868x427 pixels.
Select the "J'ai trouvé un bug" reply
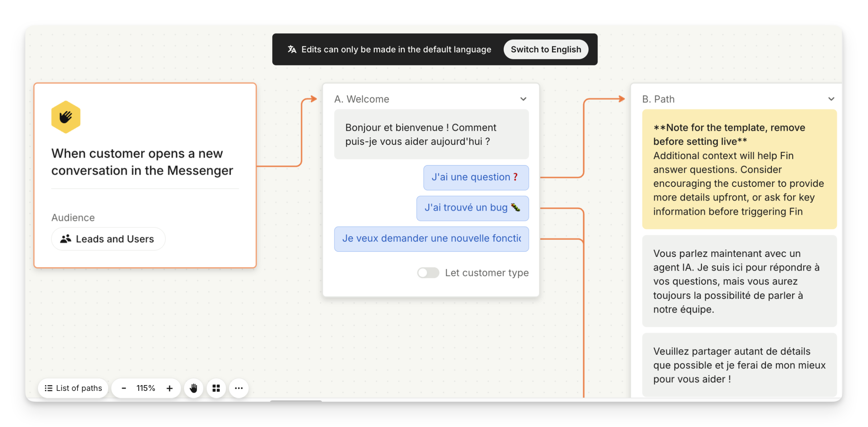click(472, 208)
